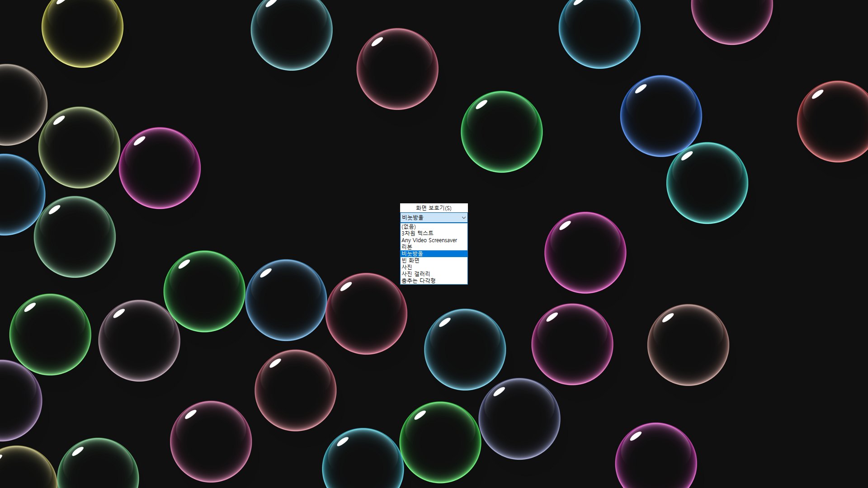Select the highlighted 비눗방울 list entry
Image resolution: width=868 pixels, height=488 pixels.
pyautogui.click(x=434, y=253)
